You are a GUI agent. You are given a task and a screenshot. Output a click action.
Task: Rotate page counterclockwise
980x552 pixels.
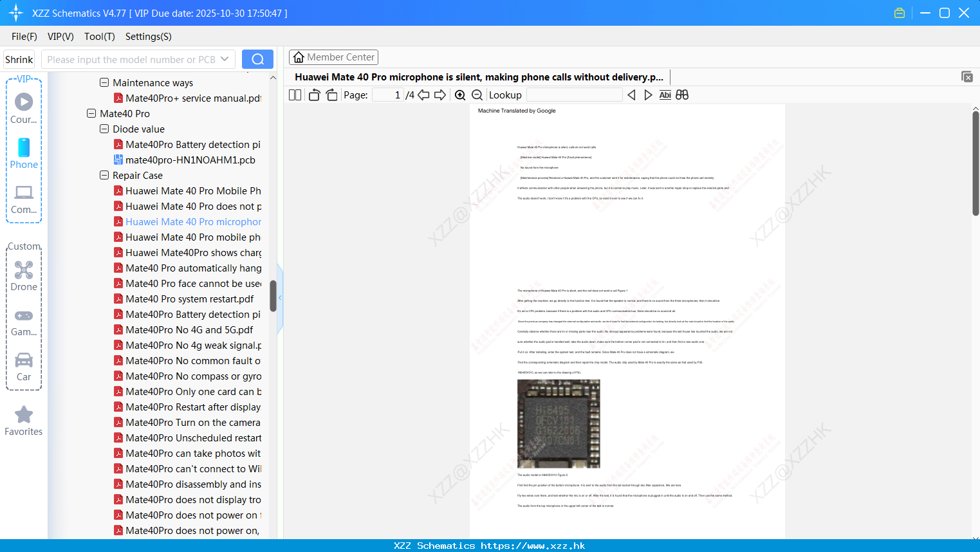pos(315,95)
